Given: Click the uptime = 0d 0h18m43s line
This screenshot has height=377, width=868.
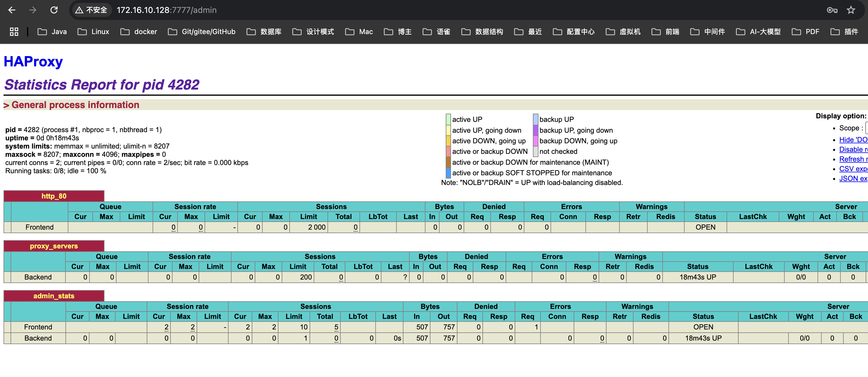Looking at the screenshot, I should (x=42, y=138).
